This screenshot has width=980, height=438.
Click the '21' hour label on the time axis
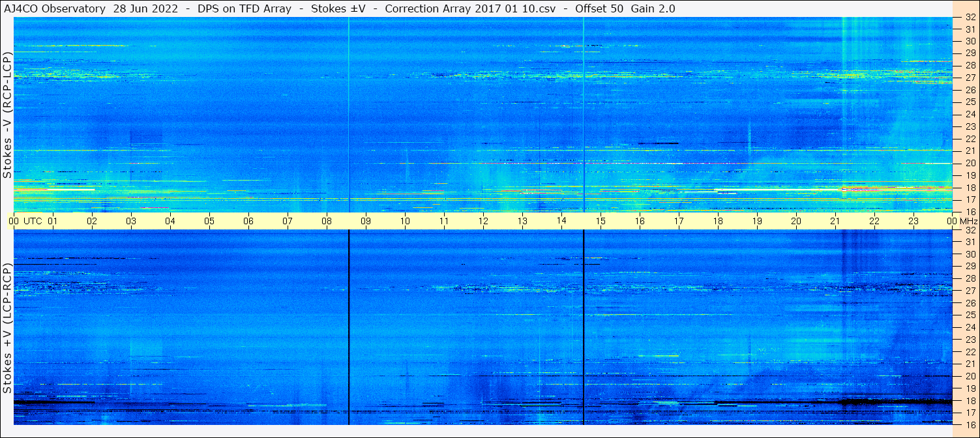[835, 221]
